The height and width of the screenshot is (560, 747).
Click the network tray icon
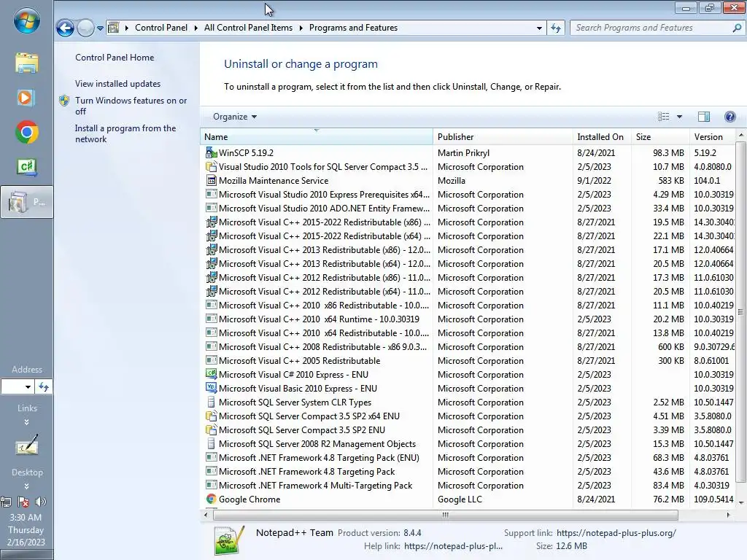[x=6, y=502]
